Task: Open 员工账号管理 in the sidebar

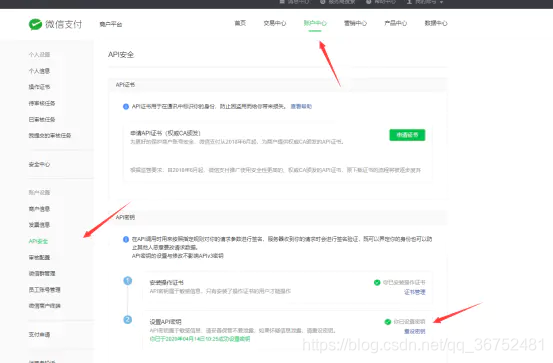Action: pyautogui.click(x=44, y=290)
